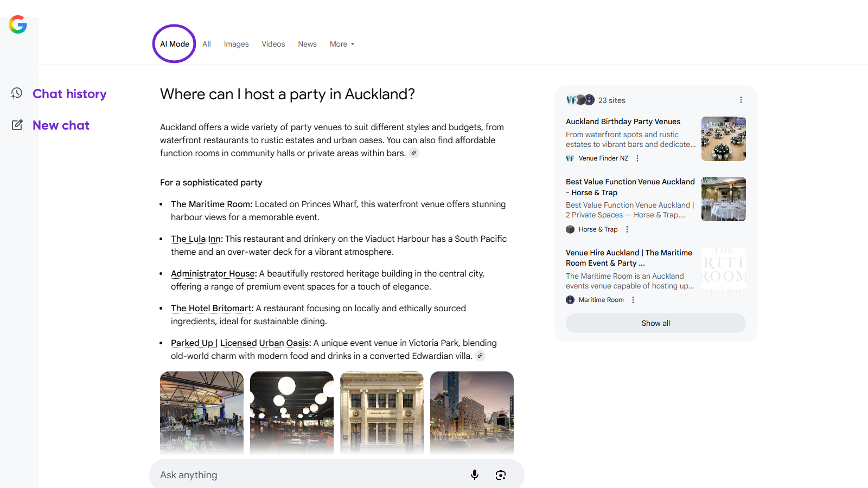Viewport: 868px width, 488px height.
Task: Click the Ask anything input field
Action: tap(337, 475)
